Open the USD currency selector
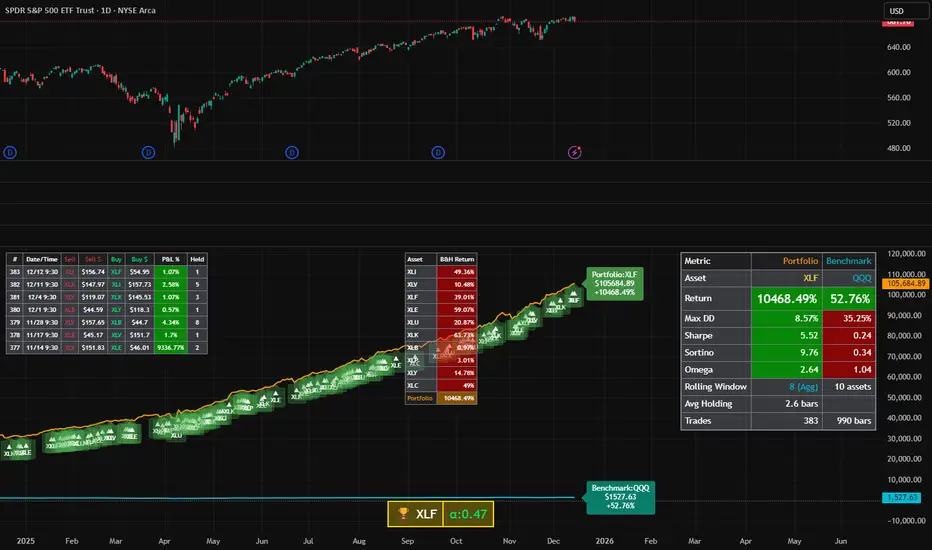 click(x=906, y=11)
